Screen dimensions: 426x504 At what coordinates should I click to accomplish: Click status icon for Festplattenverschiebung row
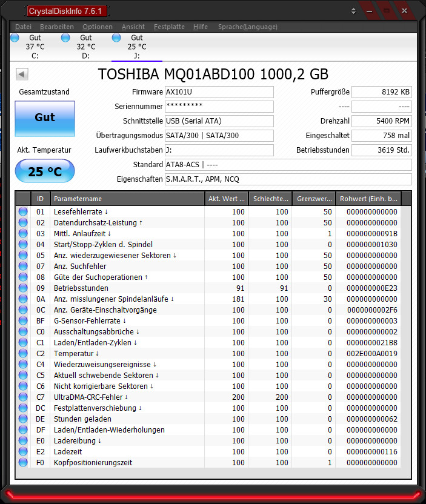point(23,408)
